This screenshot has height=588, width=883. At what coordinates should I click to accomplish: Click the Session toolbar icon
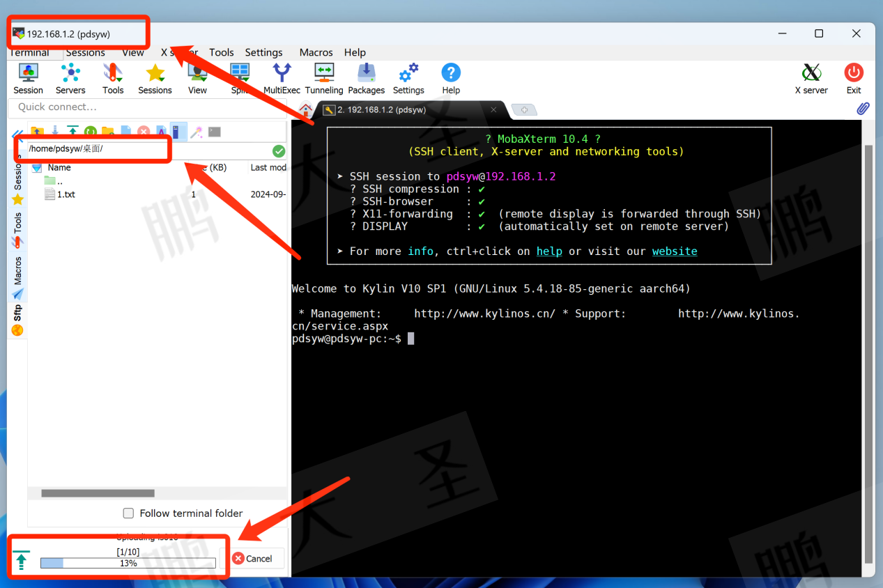pos(28,78)
